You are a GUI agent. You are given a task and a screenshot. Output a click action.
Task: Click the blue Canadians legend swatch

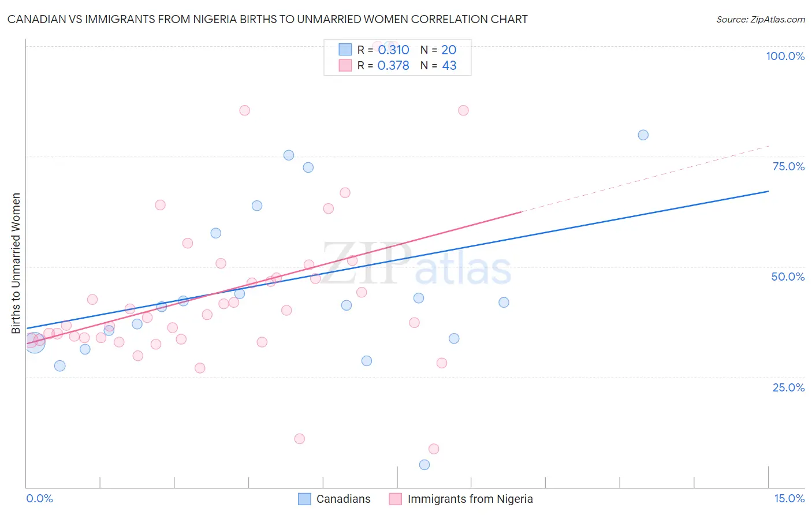304,499
